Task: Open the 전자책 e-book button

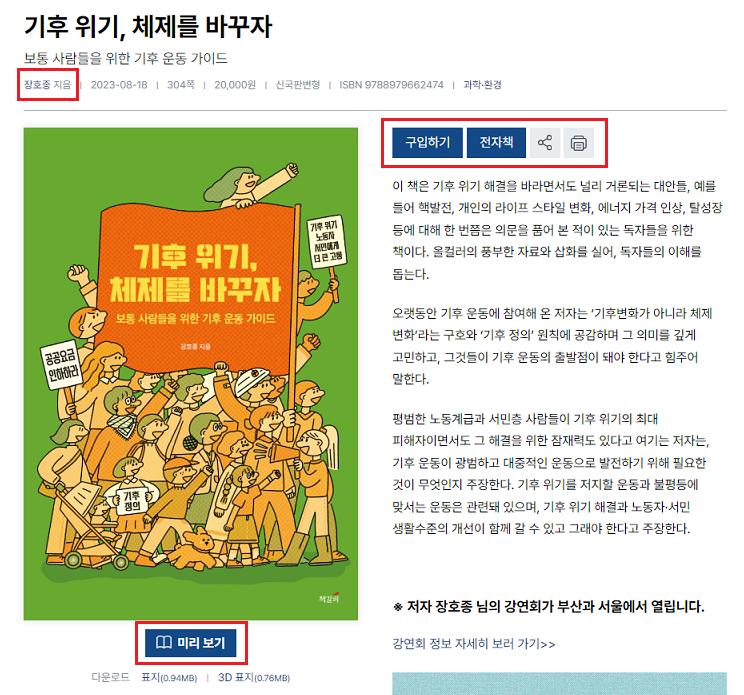Action: click(x=496, y=143)
